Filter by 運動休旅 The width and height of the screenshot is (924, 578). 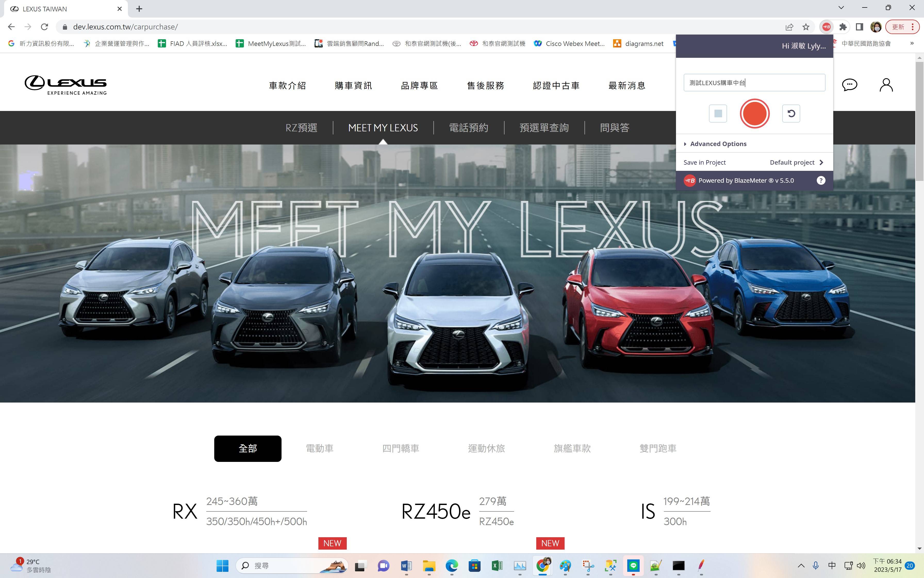[x=486, y=448]
